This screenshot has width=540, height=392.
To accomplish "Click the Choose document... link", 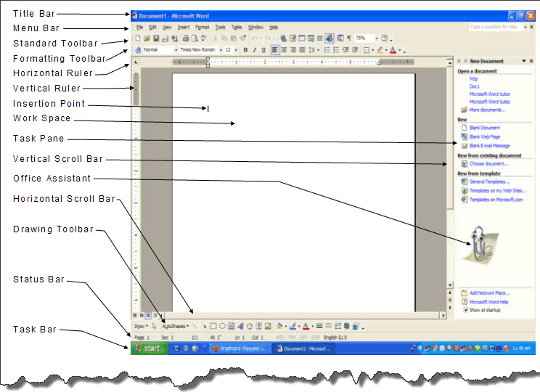I will point(488,163).
